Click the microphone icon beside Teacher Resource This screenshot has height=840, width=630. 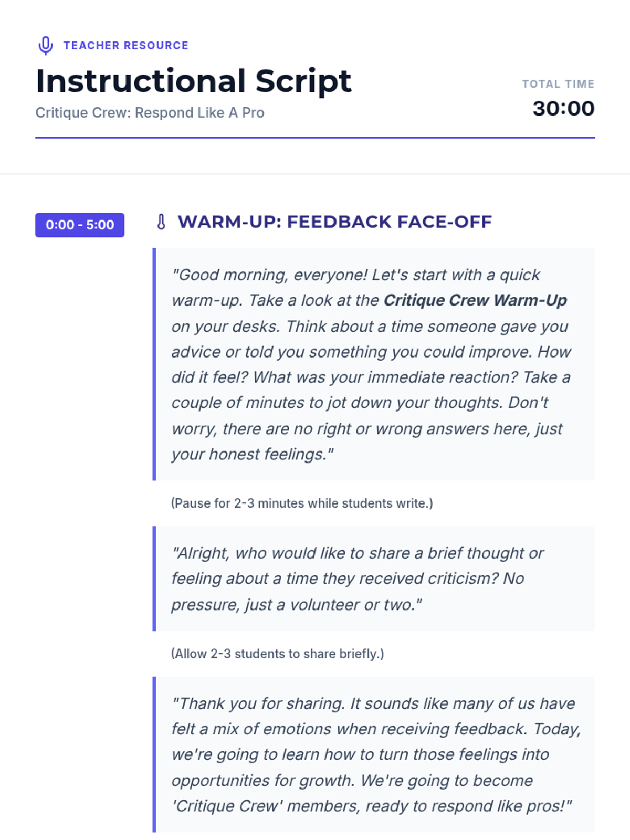(46, 46)
